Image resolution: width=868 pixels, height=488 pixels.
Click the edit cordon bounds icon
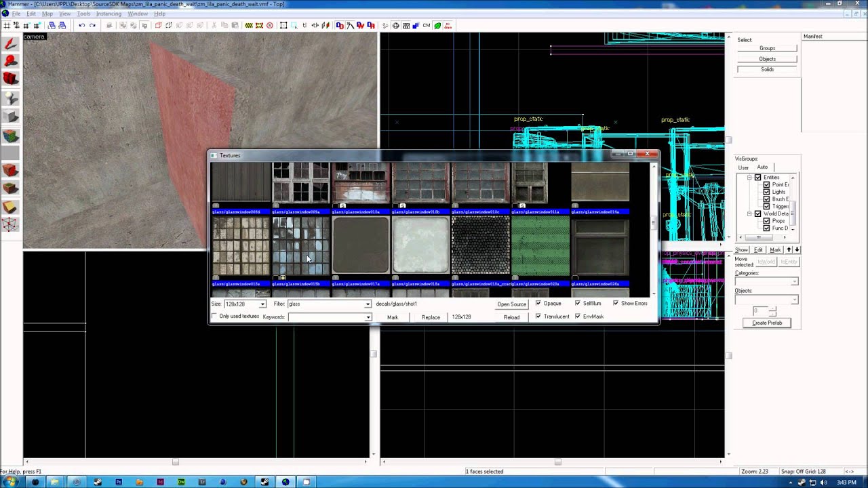tap(259, 26)
